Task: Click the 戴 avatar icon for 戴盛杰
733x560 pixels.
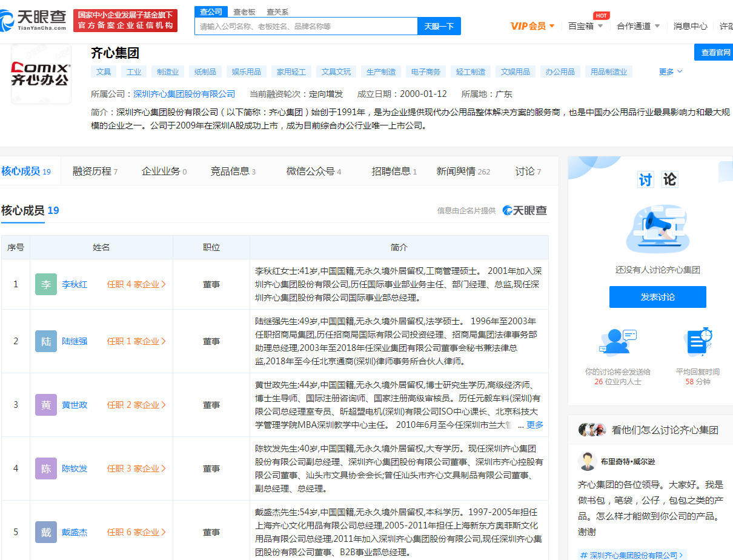Action: coord(46,532)
